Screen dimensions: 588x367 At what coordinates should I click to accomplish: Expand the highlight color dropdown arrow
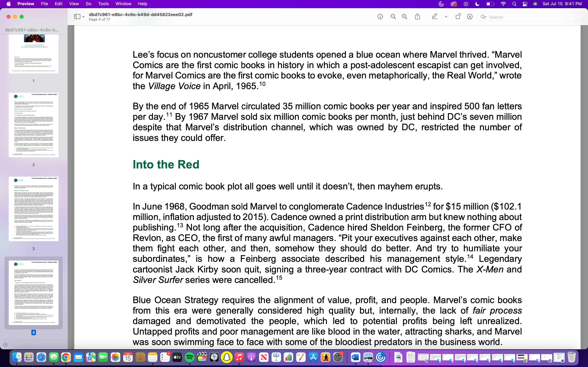pyautogui.click(x=446, y=17)
